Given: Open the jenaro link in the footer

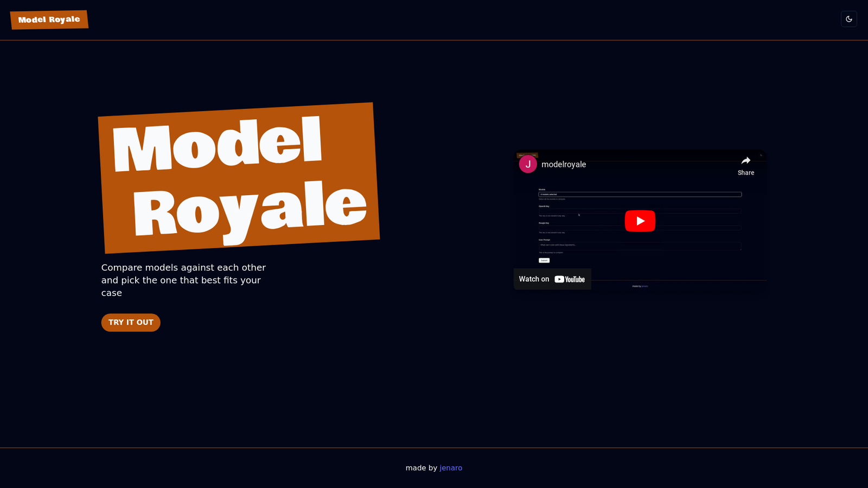Looking at the screenshot, I should [x=451, y=468].
